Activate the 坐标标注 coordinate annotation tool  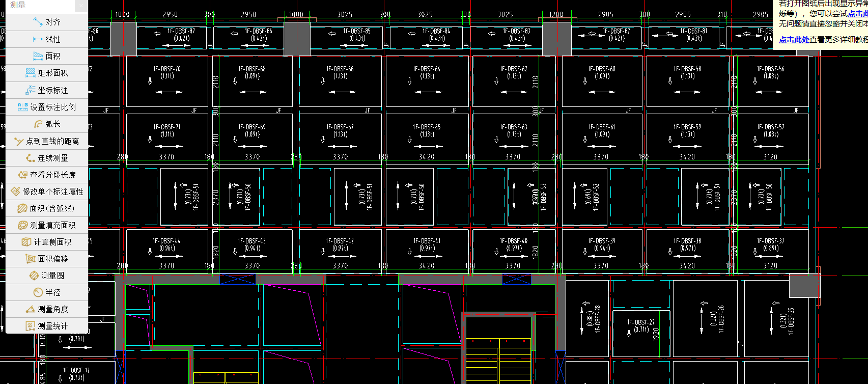pyautogui.click(x=47, y=90)
